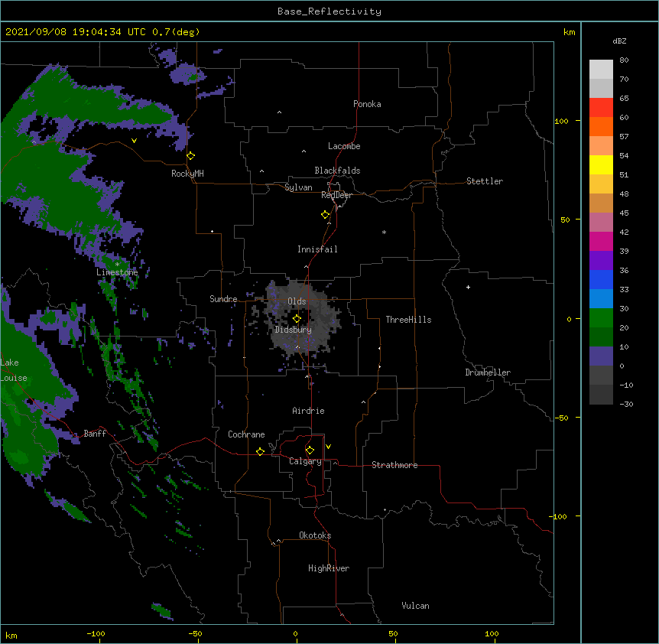The image size is (659, 644).
Task: Click the white plus marker north of Drumheller
Action: pos(468,287)
